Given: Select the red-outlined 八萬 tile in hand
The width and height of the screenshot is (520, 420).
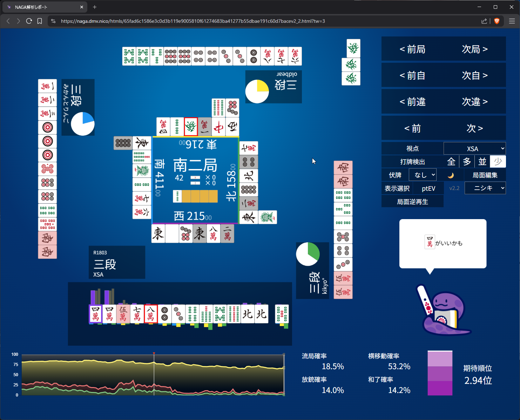Looking at the screenshot, I should pyautogui.click(x=151, y=313).
